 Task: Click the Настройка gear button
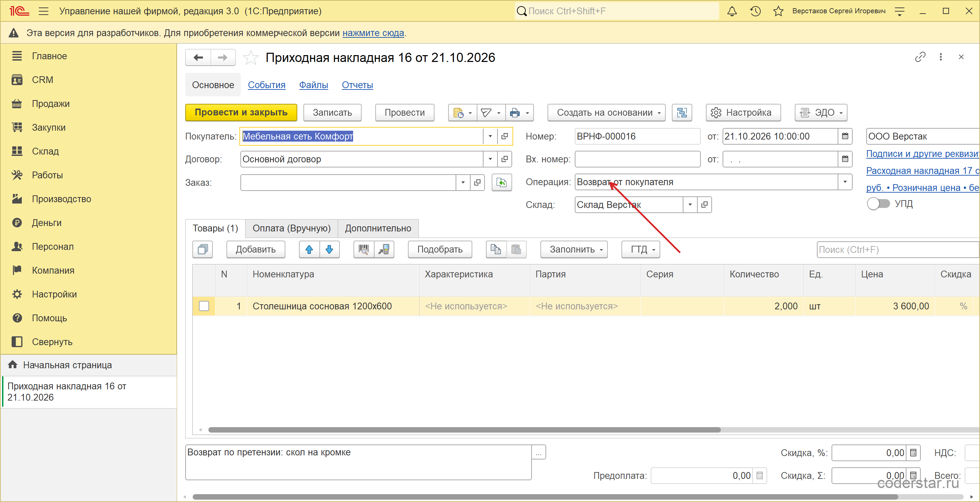(743, 113)
